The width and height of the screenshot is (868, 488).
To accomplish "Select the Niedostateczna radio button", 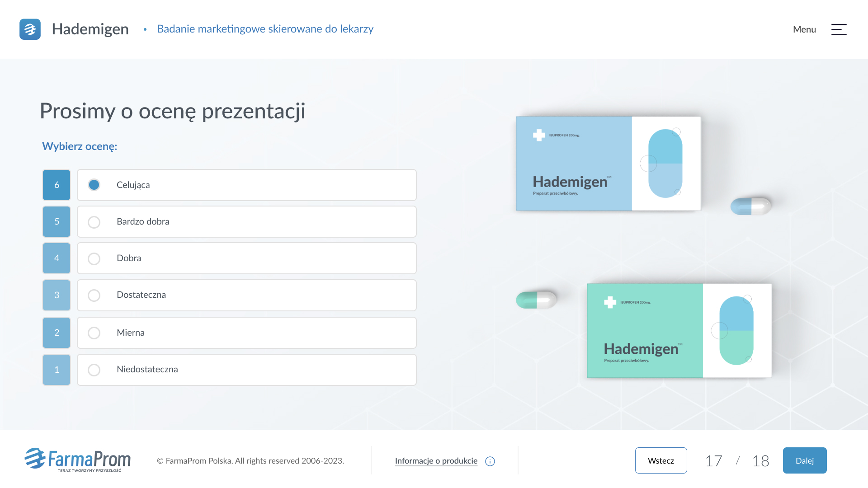I will [94, 370].
